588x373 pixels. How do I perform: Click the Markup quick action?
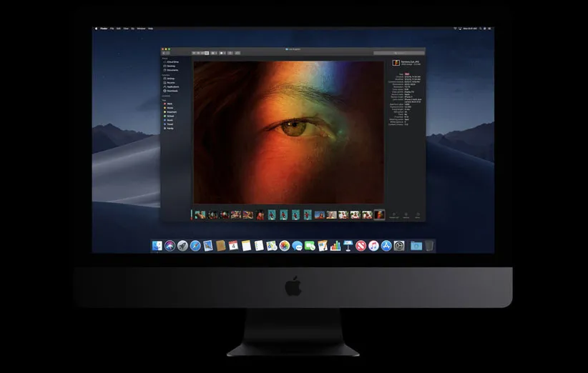point(406,215)
